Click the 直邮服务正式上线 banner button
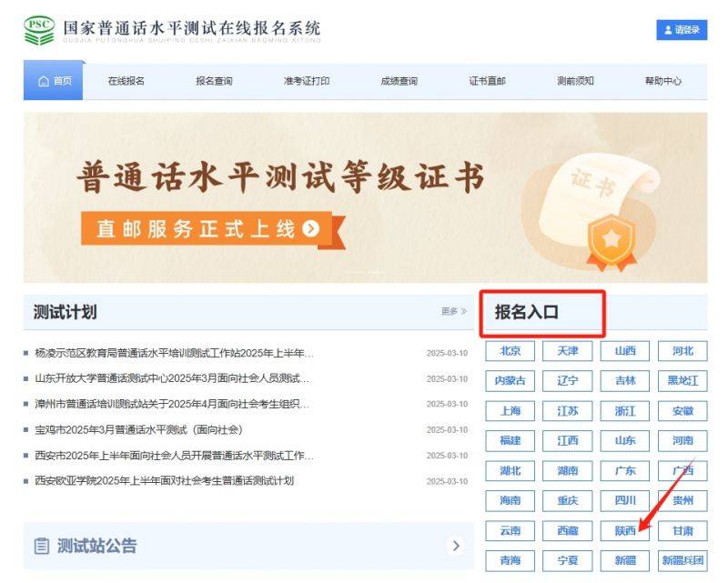This screenshot has height=583, width=728. tap(208, 229)
